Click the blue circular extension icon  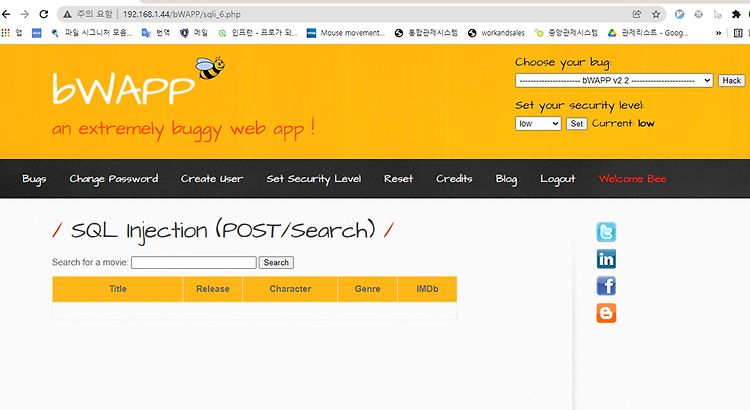point(679,14)
